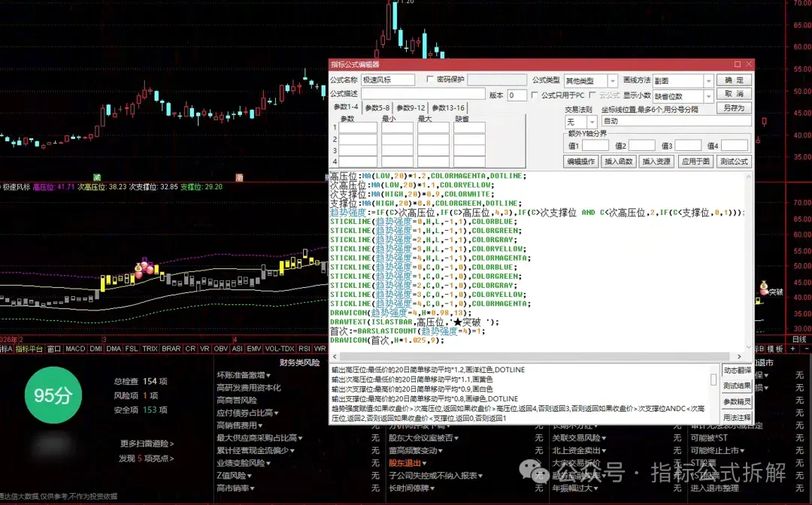Click the 应用于图 button
The width and height of the screenshot is (812, 505).
(x=695, y=162)
